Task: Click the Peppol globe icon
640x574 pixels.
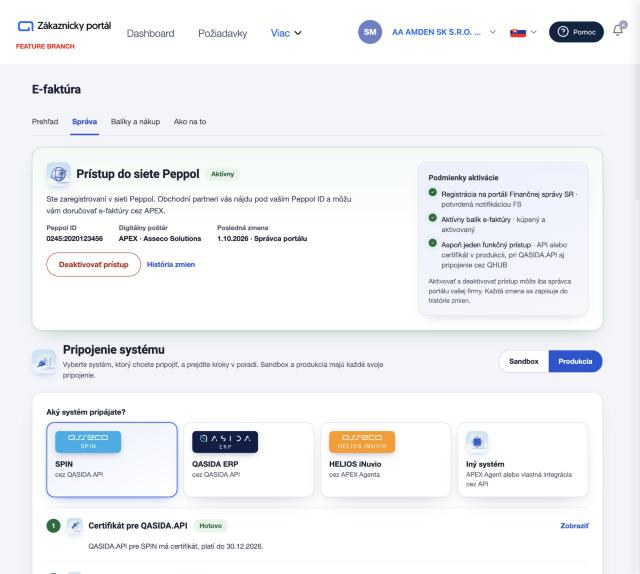Action: click(58, 174)
